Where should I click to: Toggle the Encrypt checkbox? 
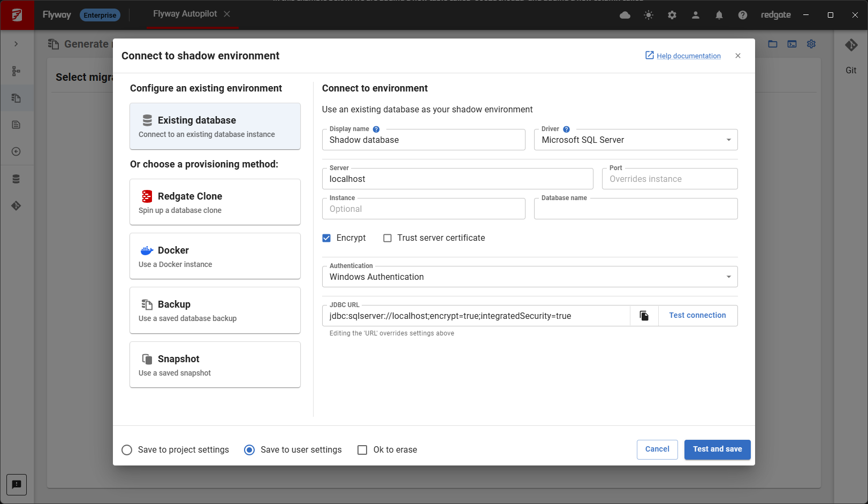pyautogui.click(x=326, y=238)
